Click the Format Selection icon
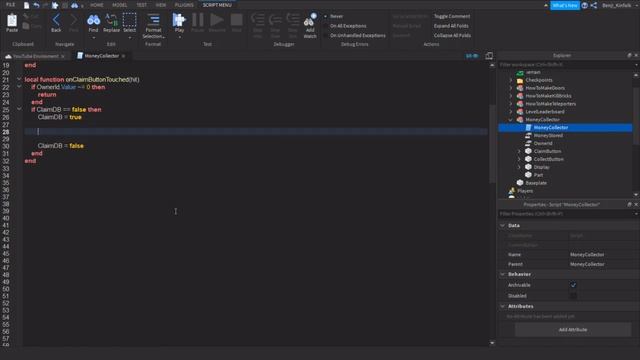Viewport: 640px width, 360px height. point(153,20)
